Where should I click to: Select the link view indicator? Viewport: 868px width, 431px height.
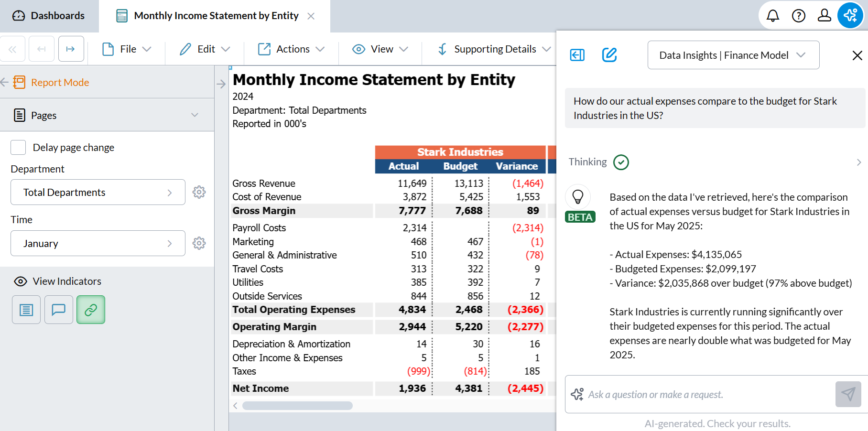point(91,310)
